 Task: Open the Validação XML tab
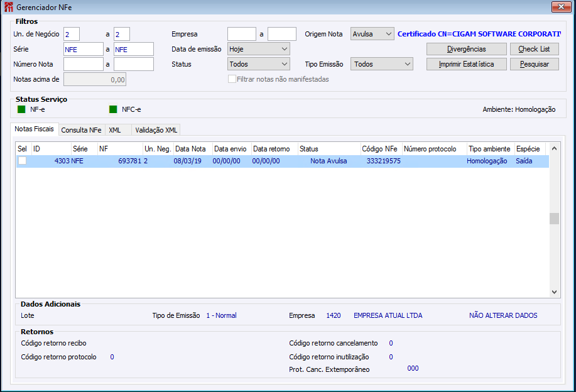pyautogui.click(x=156, y=130)
